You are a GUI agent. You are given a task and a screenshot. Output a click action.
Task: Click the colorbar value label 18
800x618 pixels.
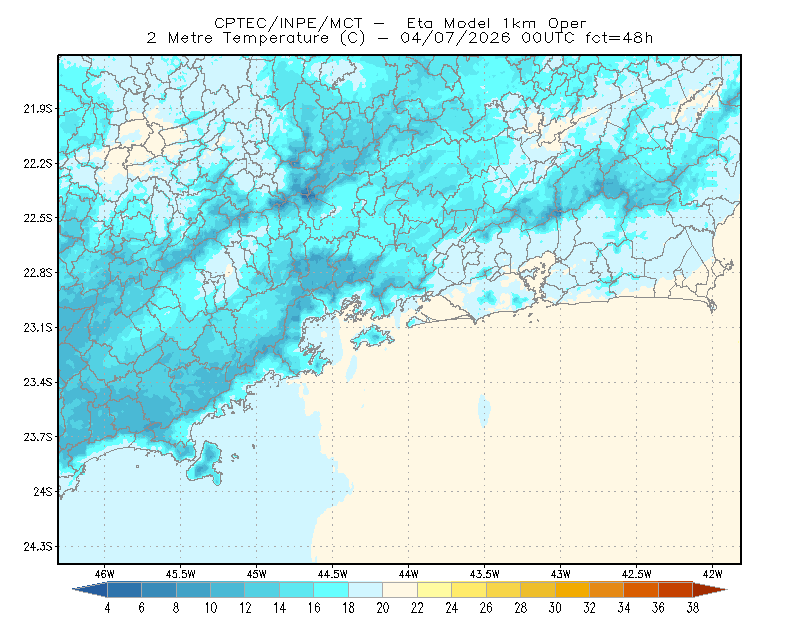(348, 608)
